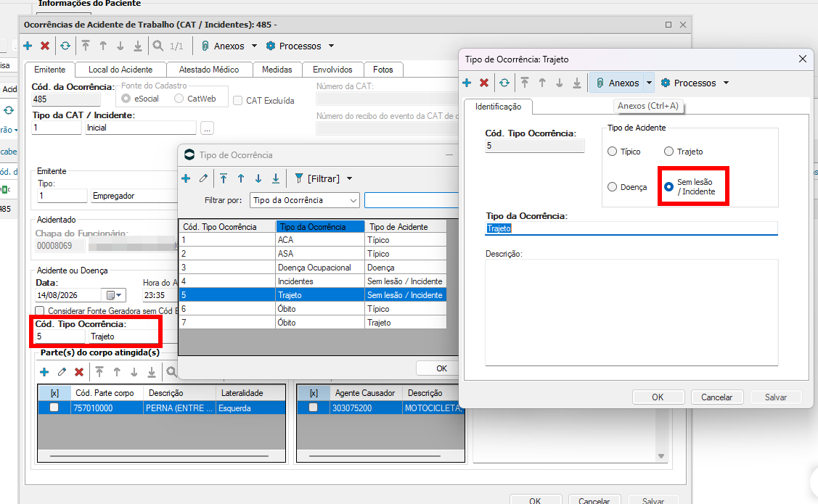The image size is (818, 504).
Task: Go to next record in the Ocorrências toolbar
Action: 120,46
